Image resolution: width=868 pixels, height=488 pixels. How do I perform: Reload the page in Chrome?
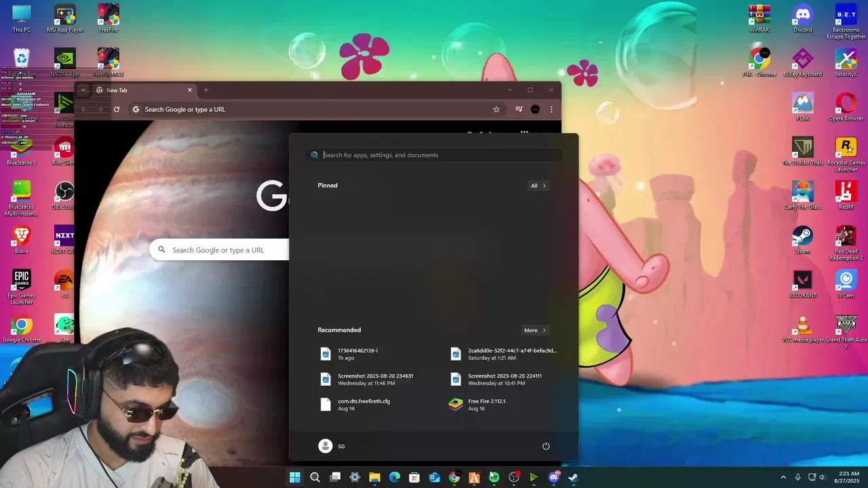pyautogui.click(x=117, y=109)
